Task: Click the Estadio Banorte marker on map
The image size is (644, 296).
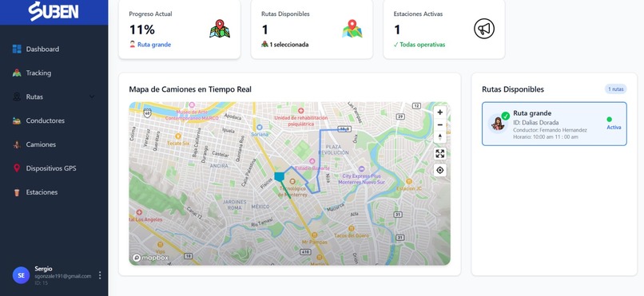Action: 312,161
